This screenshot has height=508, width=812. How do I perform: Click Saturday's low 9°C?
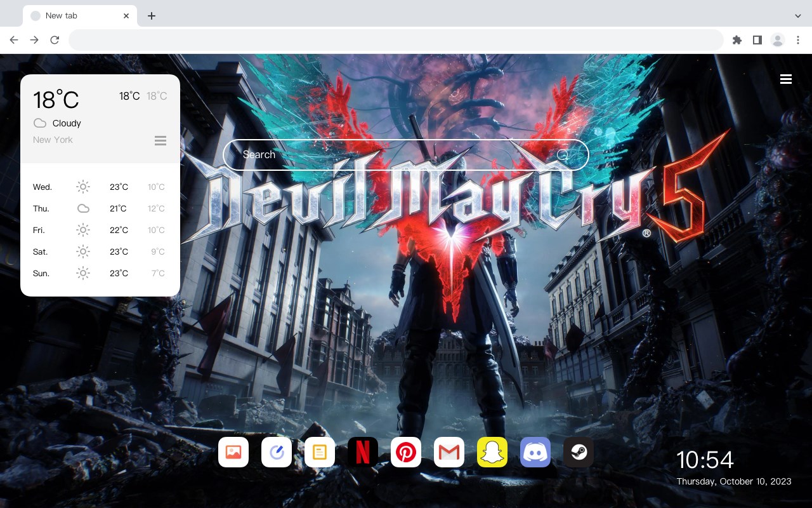pyautogui.click(x=158, y=251)
